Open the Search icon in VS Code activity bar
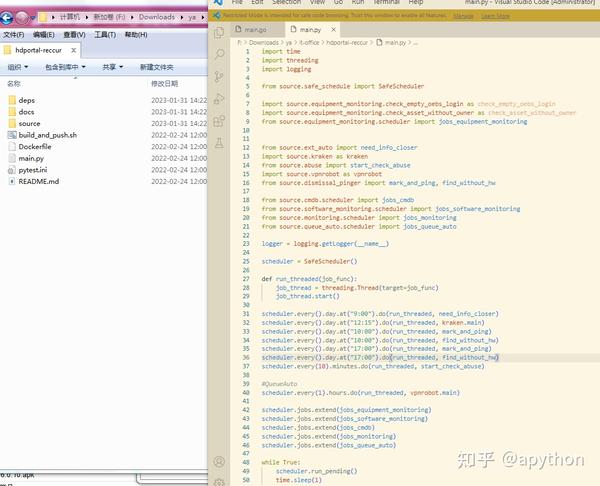 219,54
